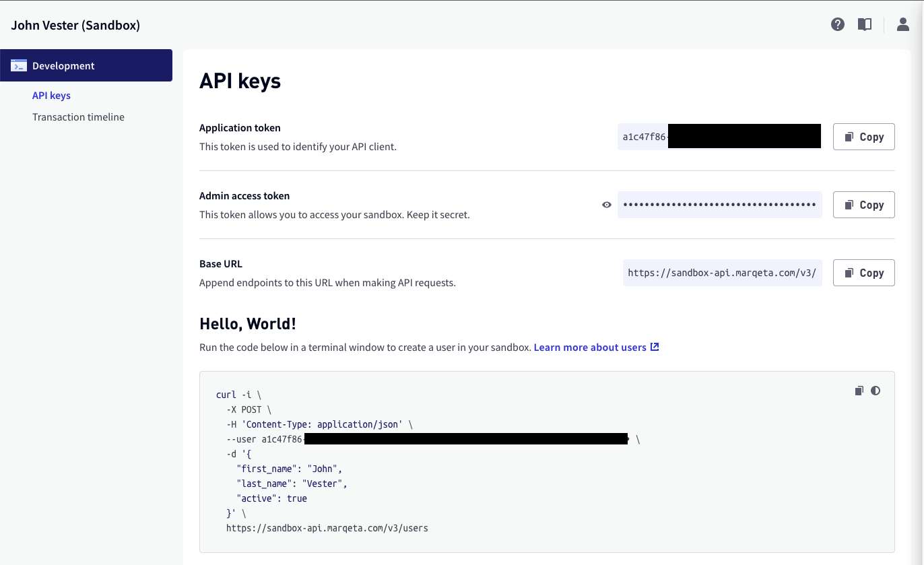Select the Application token value text

coord(719,136)
